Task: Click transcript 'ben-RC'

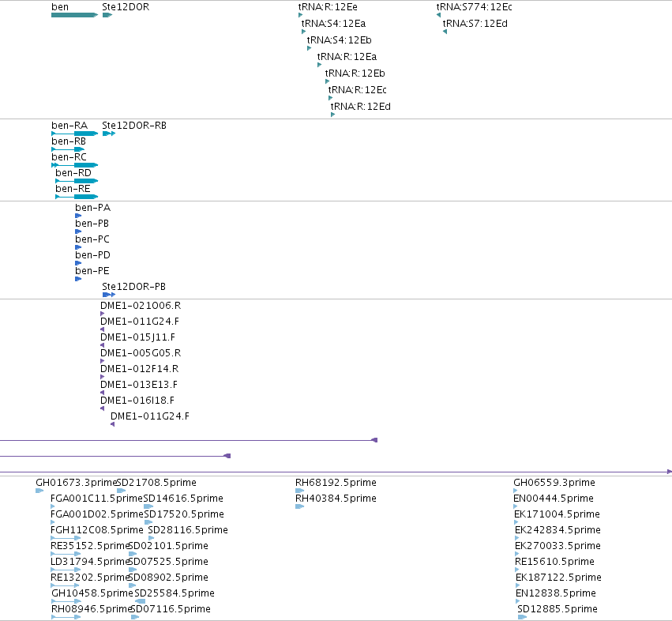Action: point(69,157)
